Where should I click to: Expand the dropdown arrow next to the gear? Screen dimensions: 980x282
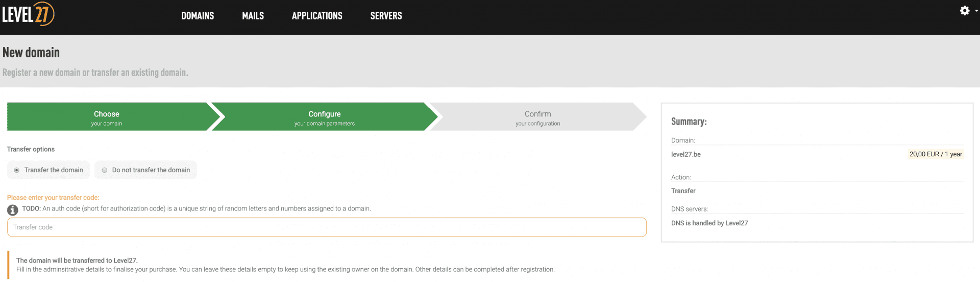976,11
